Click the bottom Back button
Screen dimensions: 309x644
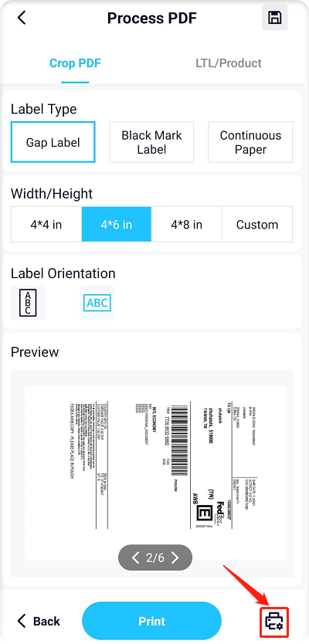[x=39, y=621]
